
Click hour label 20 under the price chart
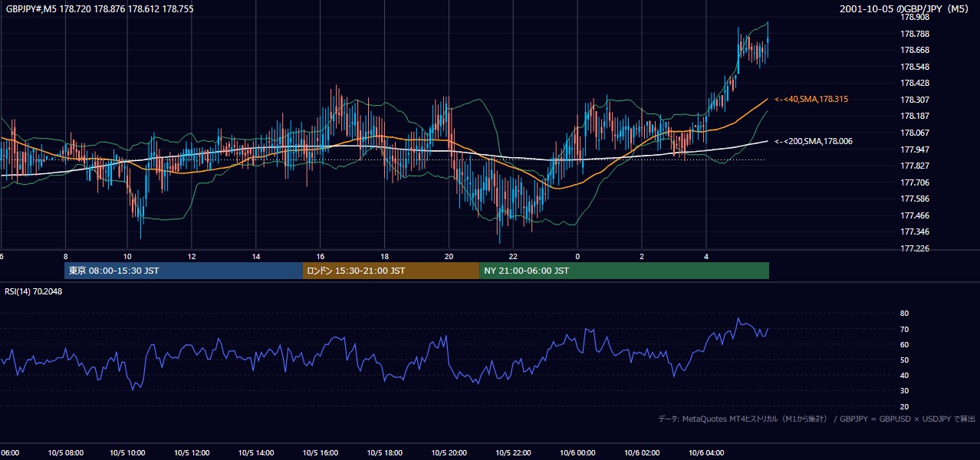tap(449, 257)
